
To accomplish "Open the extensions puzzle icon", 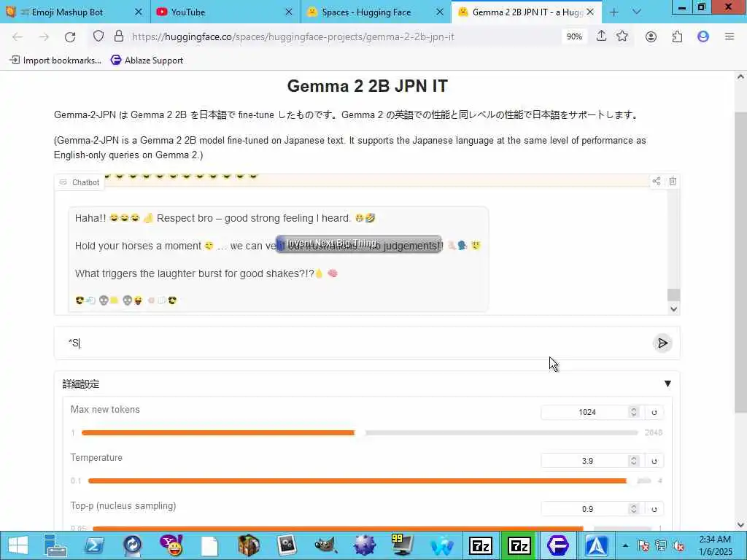I will click(x=677, y=36).
